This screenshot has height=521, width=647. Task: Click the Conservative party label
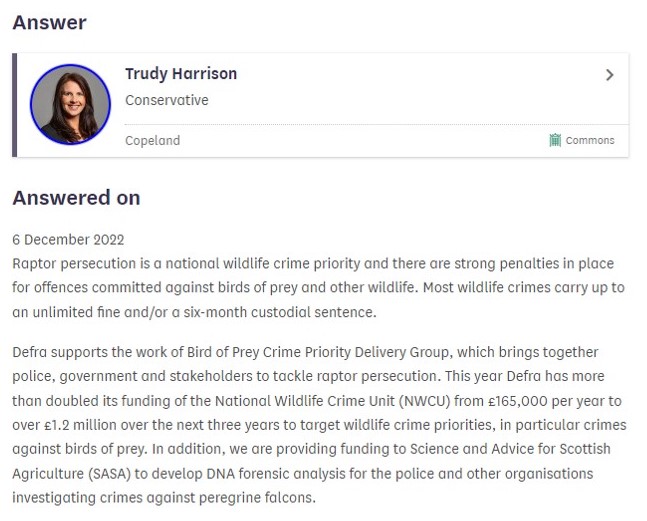click(167, 100)
